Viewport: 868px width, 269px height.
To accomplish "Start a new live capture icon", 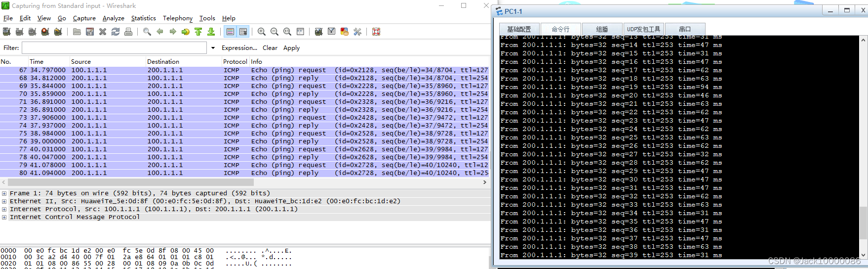I will [32, 32].
